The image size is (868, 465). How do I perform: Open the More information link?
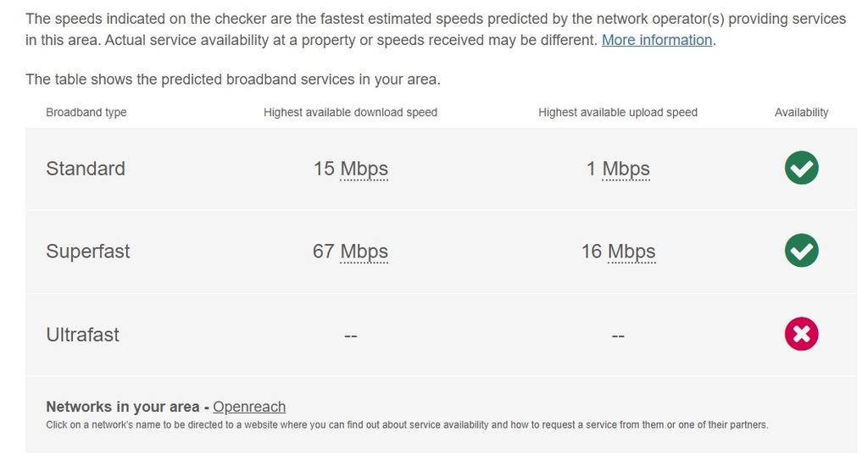click(x=657, y=40)
